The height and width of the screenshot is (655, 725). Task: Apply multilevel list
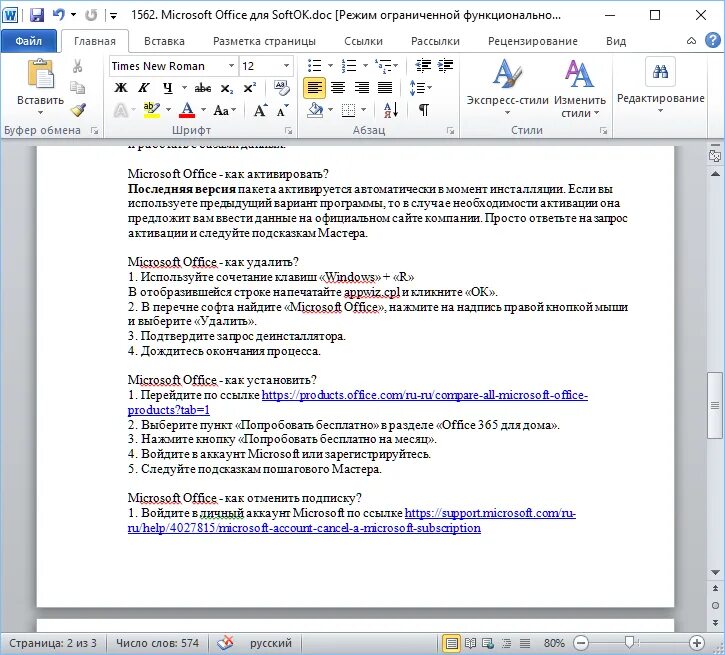(x=383, y=66)
